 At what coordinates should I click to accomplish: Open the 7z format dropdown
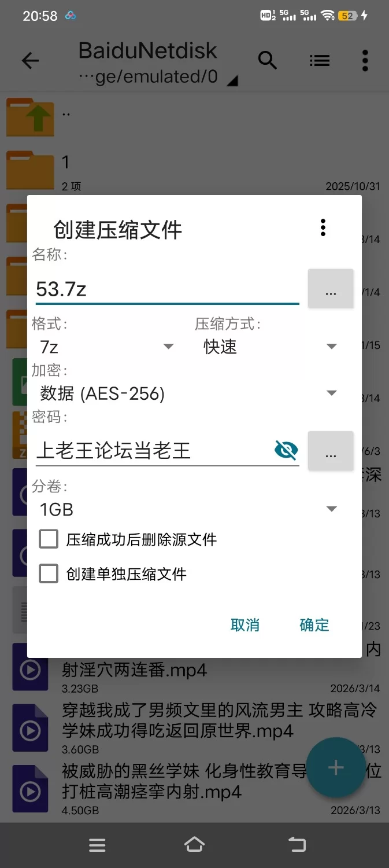click(107, 347)
